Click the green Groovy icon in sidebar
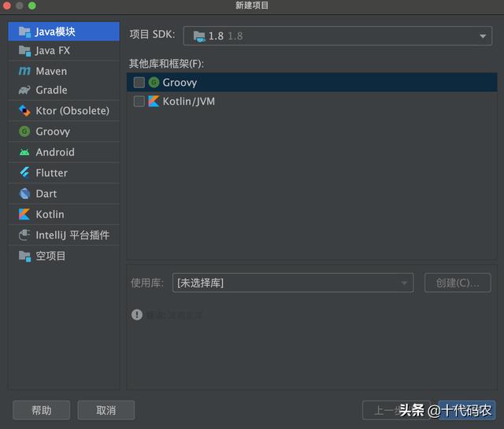Screen dimensions: 504x429 click(x=24, y=131)
